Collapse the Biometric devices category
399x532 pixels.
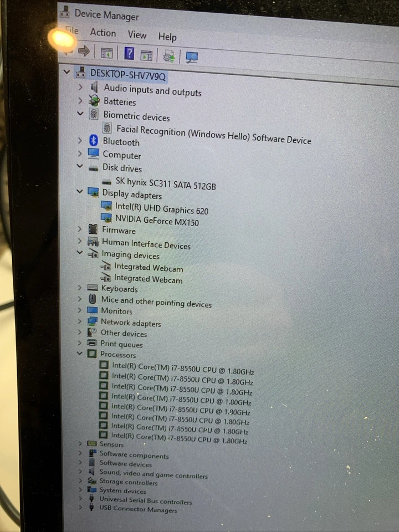pyautogui.click(x=80, y=113)
